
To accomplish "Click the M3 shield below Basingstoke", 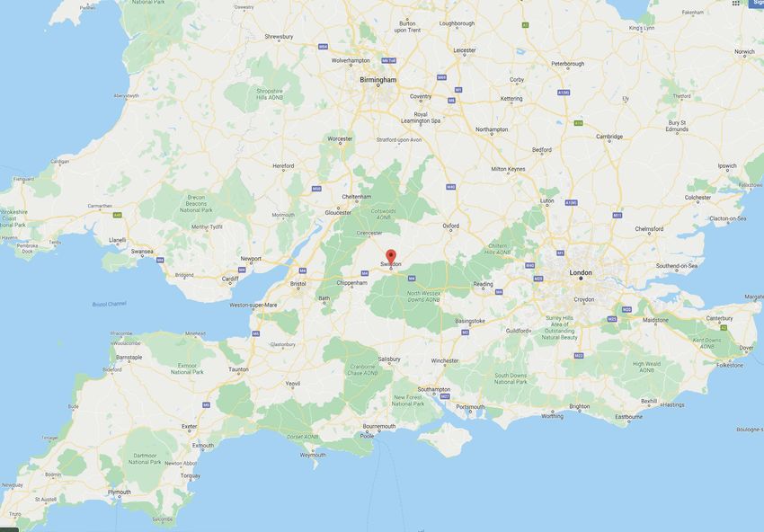I will (x=466, y=332).
